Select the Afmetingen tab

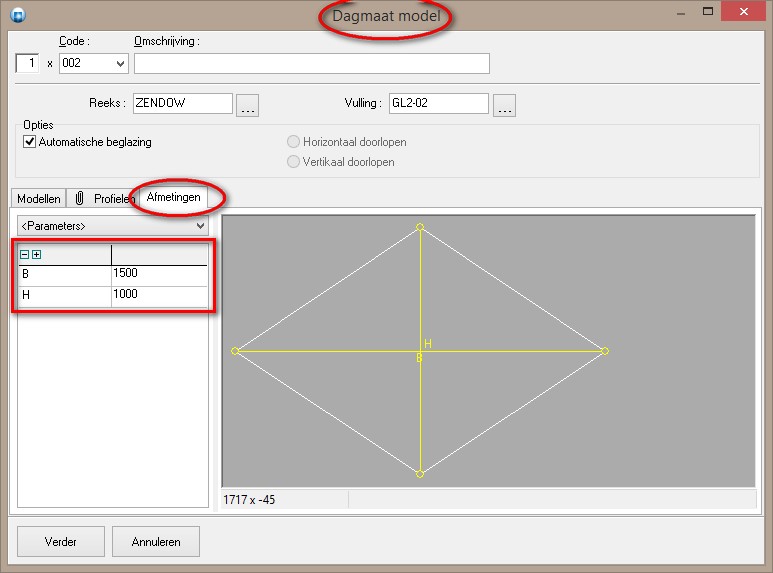(174, 197)
